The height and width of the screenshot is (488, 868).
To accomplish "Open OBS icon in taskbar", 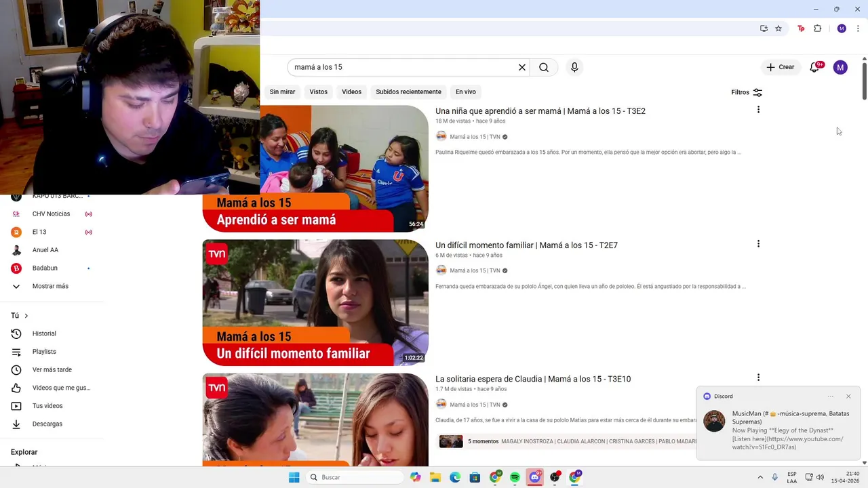I will click(555, 477).
